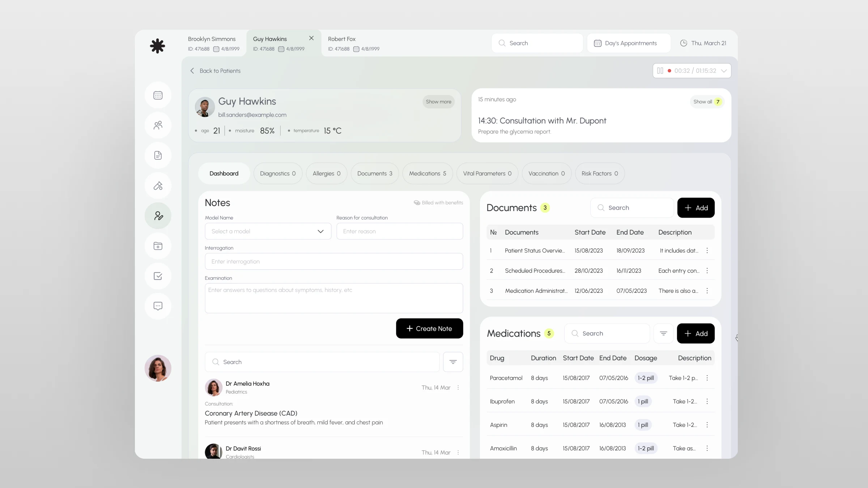Open the chat messages icon in sidebar
Viewport: 868px width, 488px height.
coord(158,306)
